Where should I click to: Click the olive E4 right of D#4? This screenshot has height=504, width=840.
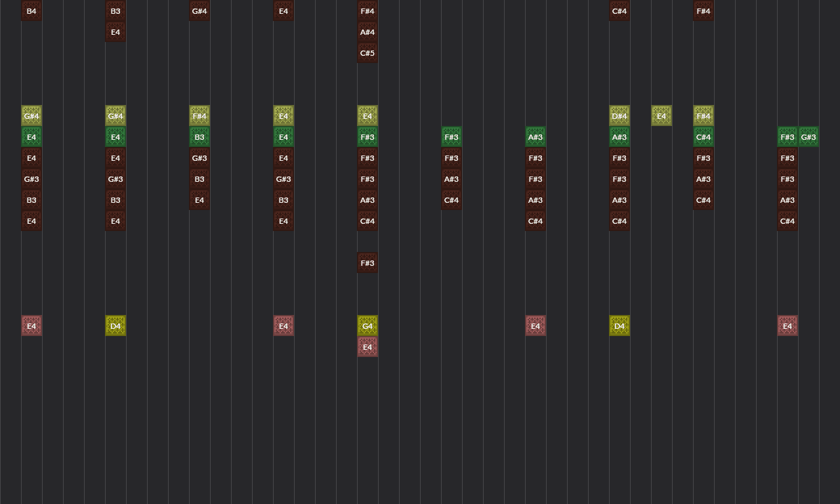[x=661, y=115]
